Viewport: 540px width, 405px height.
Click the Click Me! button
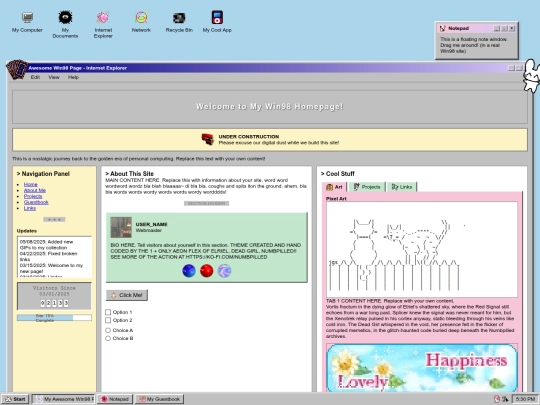(127, 295)
